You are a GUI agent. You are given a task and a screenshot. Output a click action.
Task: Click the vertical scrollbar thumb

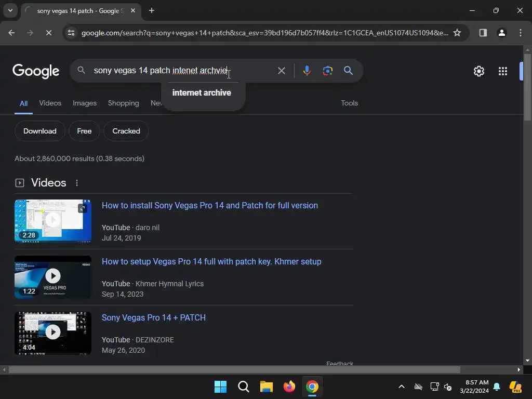(527, 87)
